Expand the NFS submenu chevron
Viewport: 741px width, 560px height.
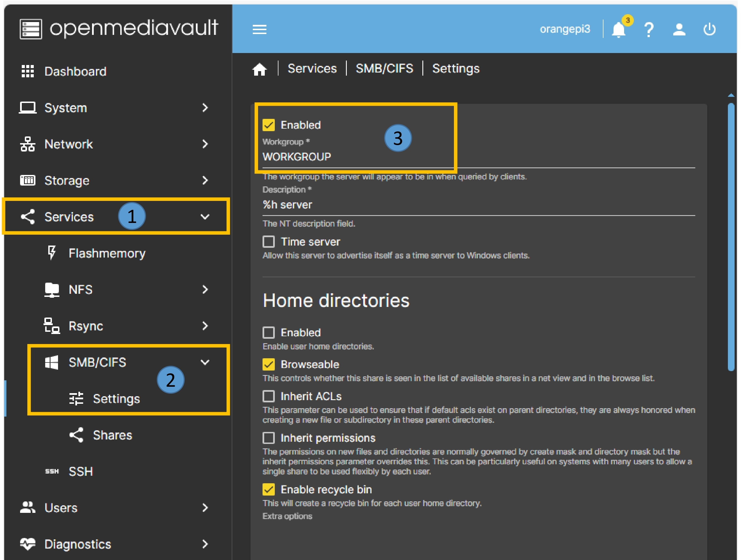pos(205,289)
